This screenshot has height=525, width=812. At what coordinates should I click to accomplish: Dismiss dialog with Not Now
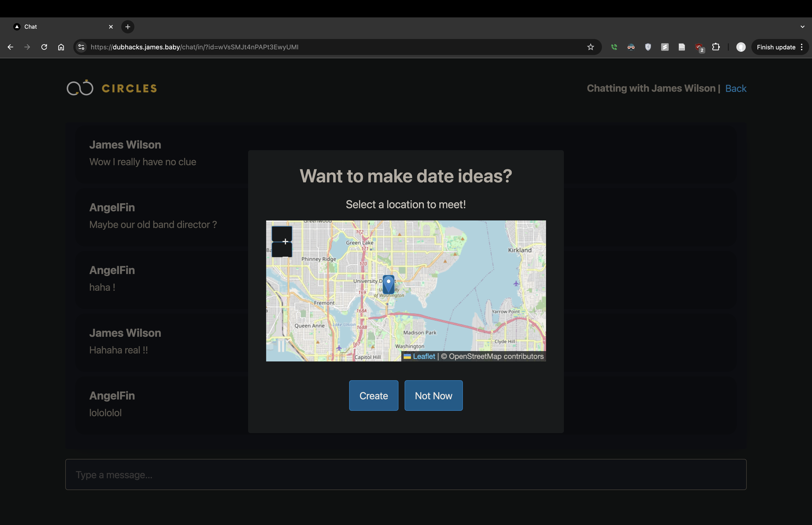coord(433,396)
